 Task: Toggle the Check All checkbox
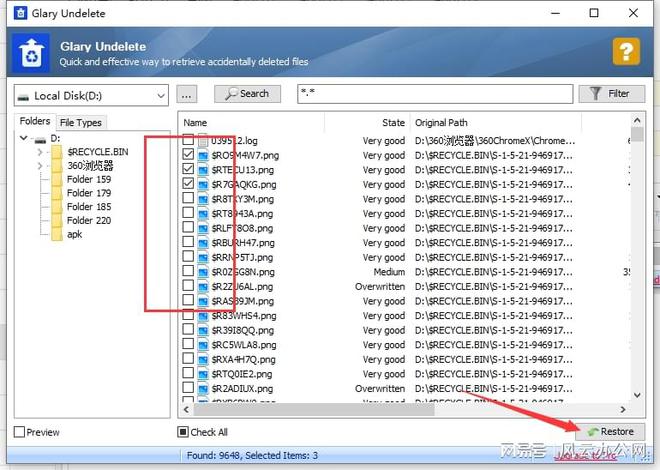(183, 432)
